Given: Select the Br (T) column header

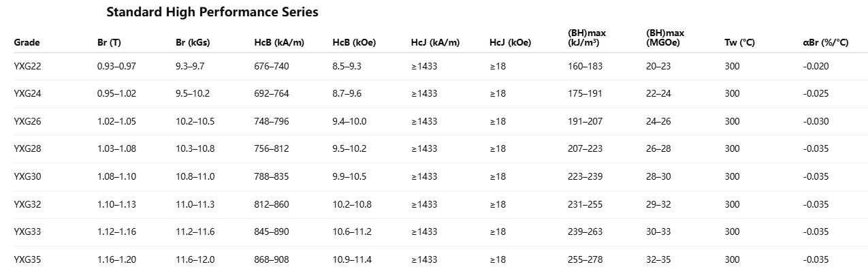Looking at the screenshot, I should coord(109,42).
